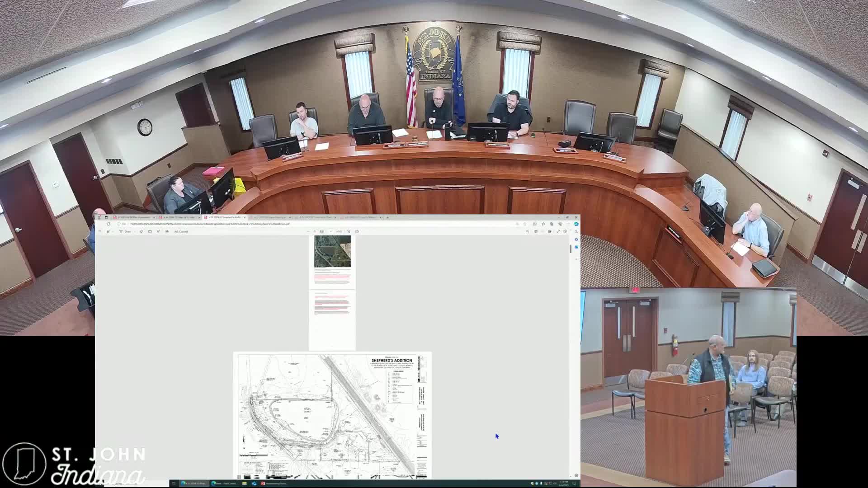Switch to the Shepherd's Addition PDF tab
868x488 pixels.
pyautogui.click(x=224, y=217)
